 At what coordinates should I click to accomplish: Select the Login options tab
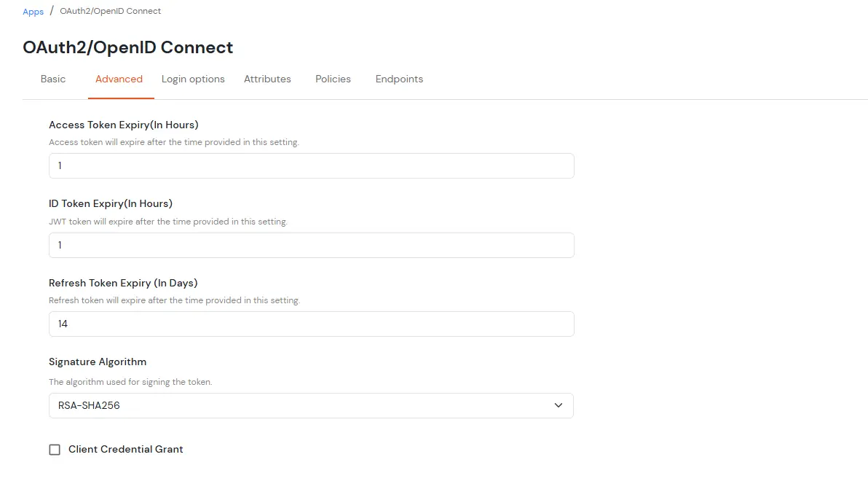pos(193,79)
